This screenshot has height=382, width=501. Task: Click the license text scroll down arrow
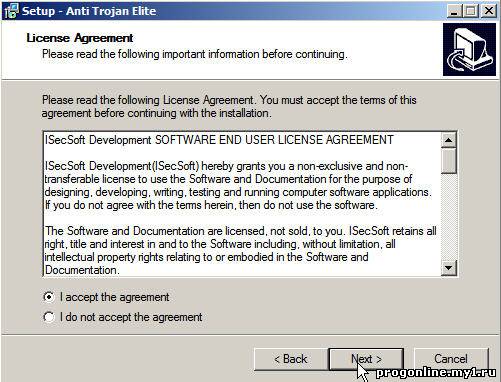coord(449,268)
